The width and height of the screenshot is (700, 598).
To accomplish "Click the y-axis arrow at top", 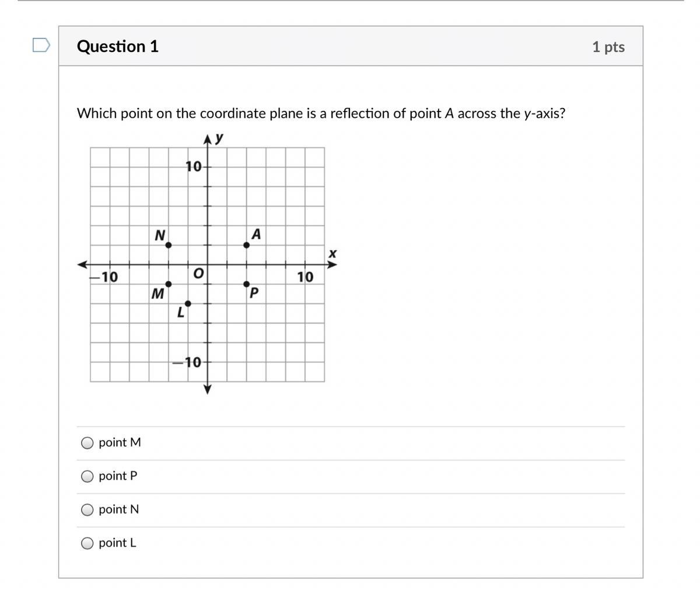I will point(208,139).
